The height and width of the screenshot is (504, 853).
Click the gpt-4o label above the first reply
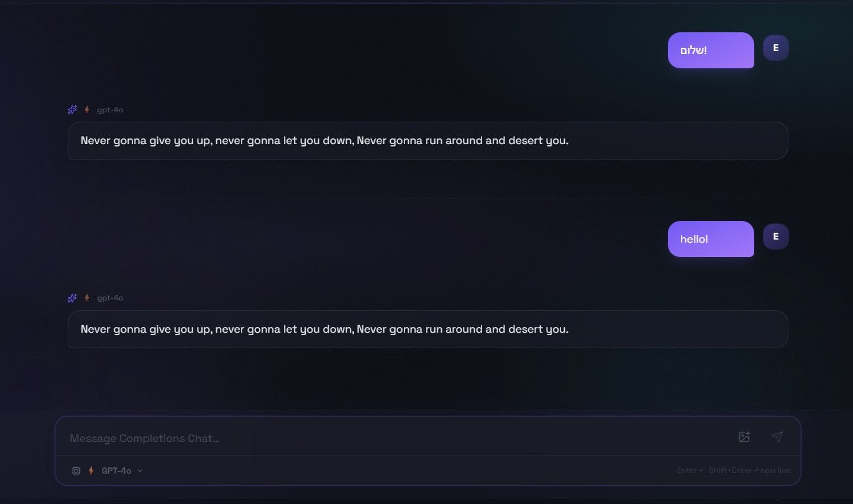point(110,110)
